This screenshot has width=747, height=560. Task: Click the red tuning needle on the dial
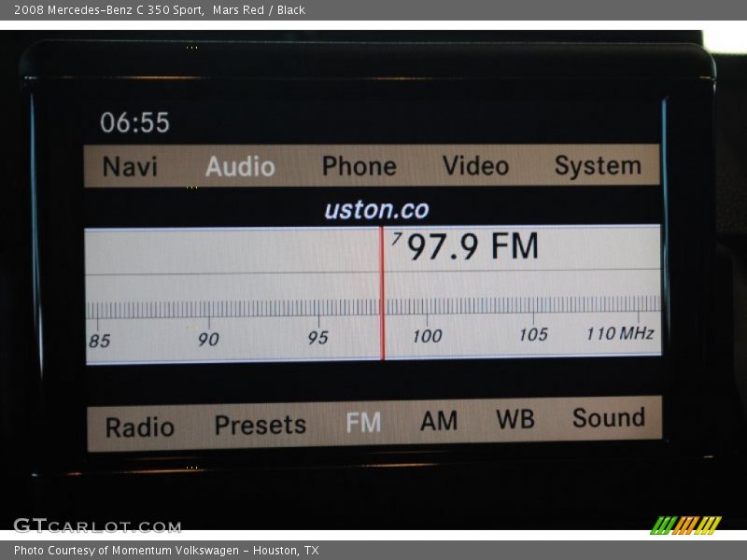tap(382, 293)
